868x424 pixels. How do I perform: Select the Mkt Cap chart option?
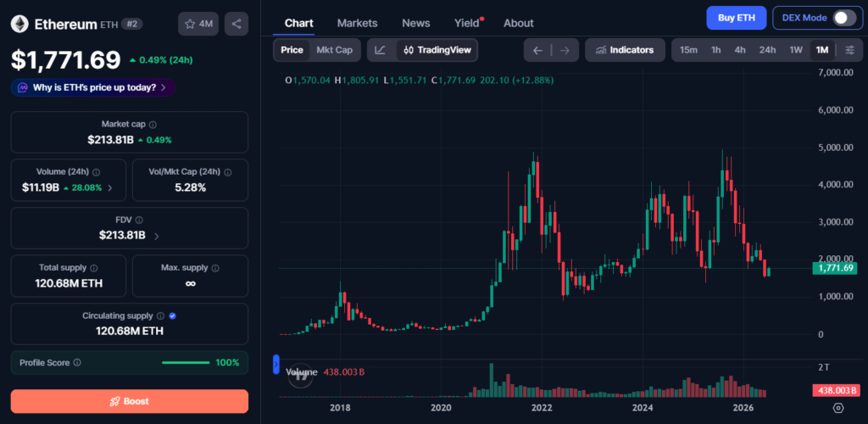point(334,50)
